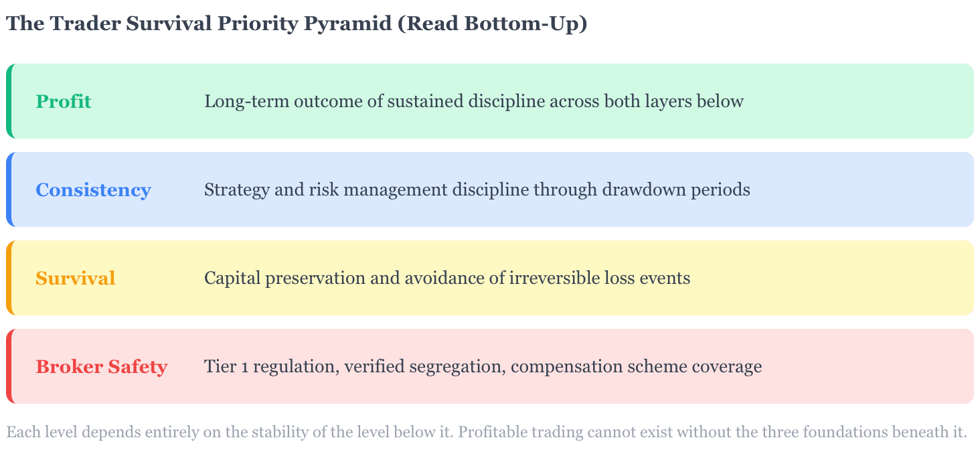Image resolution: width=980 pixels, height=454 pixels.
Task: Click the orange accent bar on Survival row
Action: click(9, 278)
